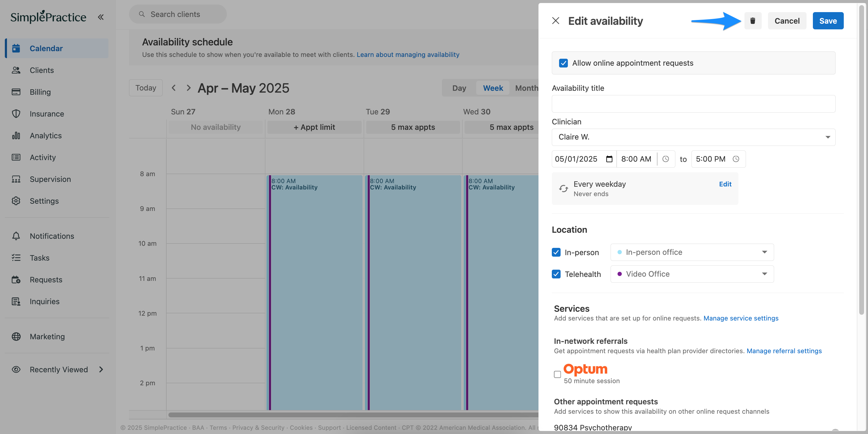Open 5 max appts for Wed 30
The height and width of the screenshot is (434, 868).
click(502, 127)
